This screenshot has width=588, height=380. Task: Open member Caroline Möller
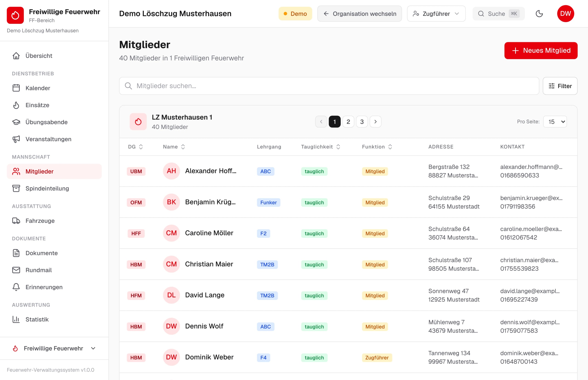209,233
